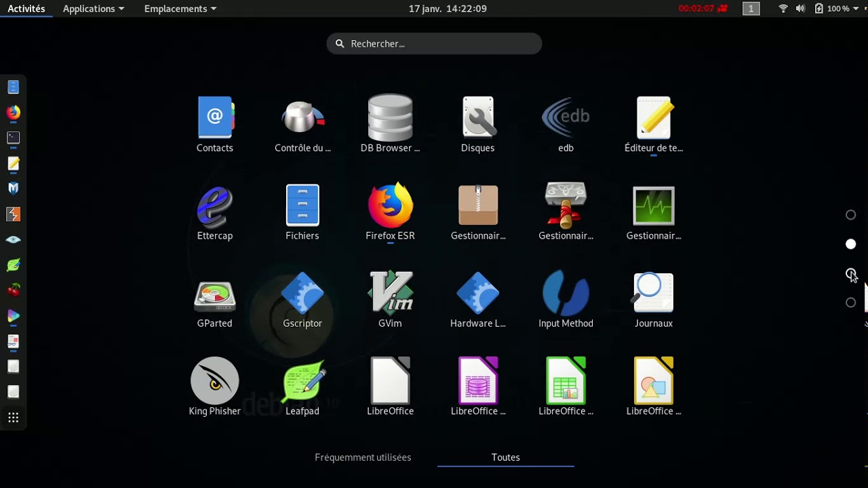Launch GVim editor

coord(390,301)
